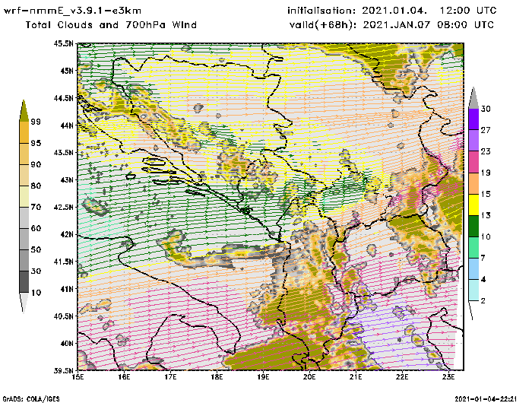Image resolution: width=532 pixels, height=403 pixels.
Task: Select the 30–50 medium gray cloud swatch
Action: tap(24, 260)
